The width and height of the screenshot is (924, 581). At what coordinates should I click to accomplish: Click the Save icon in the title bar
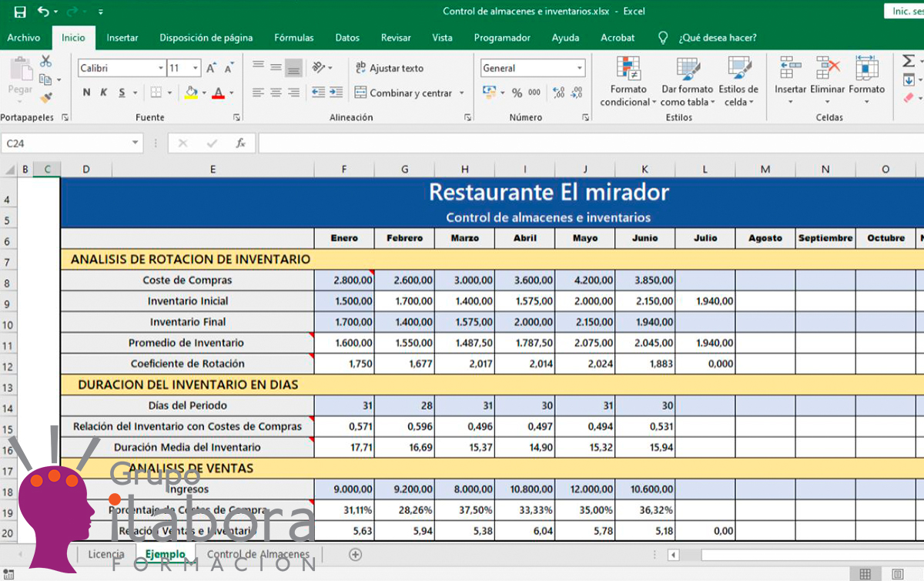point(20,12)
